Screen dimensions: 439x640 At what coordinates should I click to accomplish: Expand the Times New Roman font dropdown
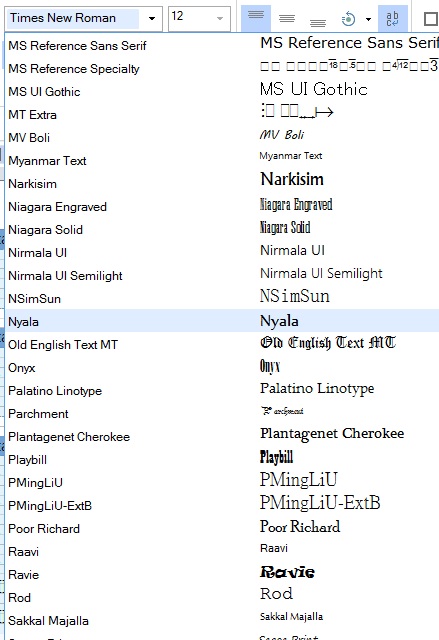coord(152,18)
